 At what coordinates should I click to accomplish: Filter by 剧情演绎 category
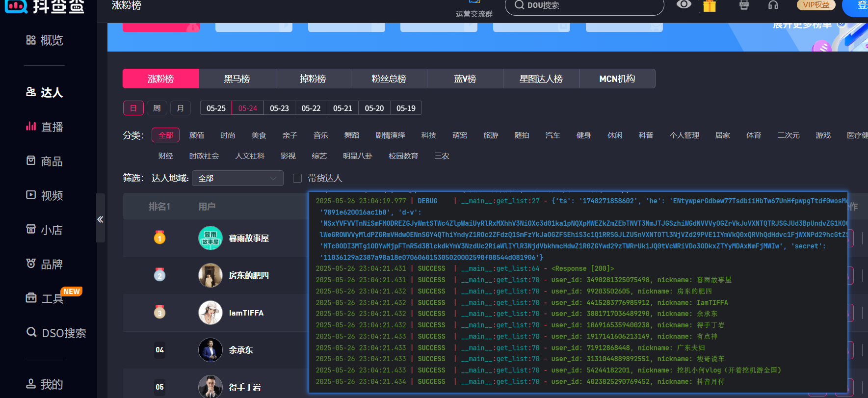click(x=390, y=135)
